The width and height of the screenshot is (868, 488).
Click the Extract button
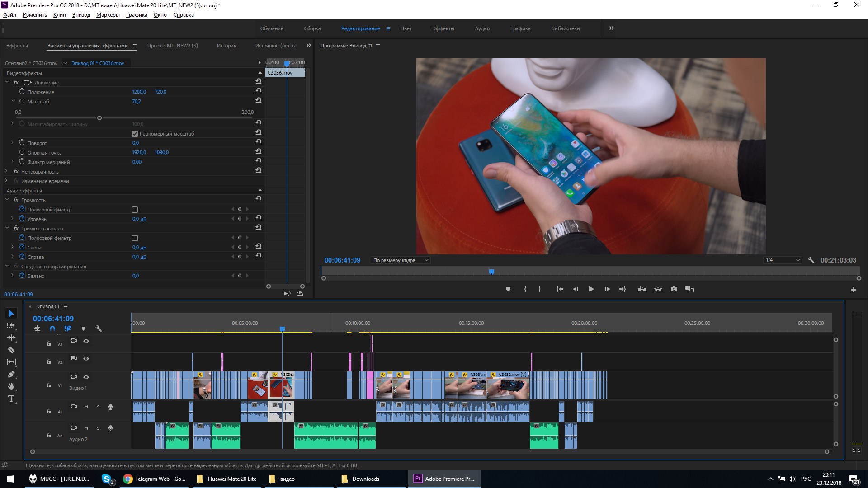(x=658, y=289)
